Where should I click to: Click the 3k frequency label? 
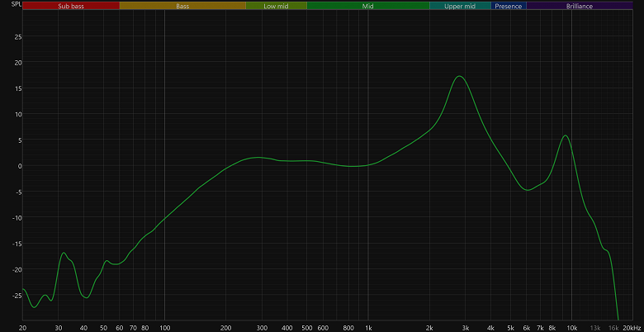tap(466, 328)
